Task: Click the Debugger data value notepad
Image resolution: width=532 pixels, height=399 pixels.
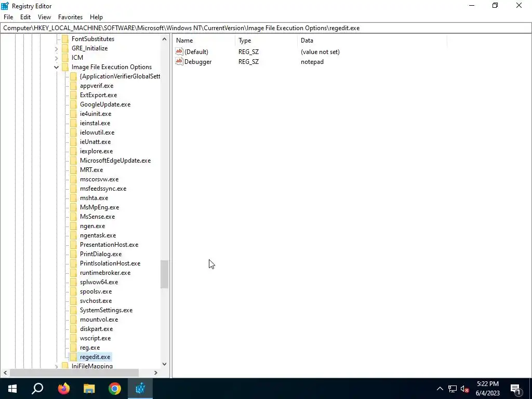Action: pos(312,62)
